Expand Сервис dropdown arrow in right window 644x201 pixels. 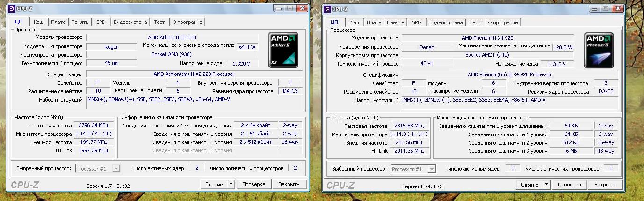(x=546, y=185)
